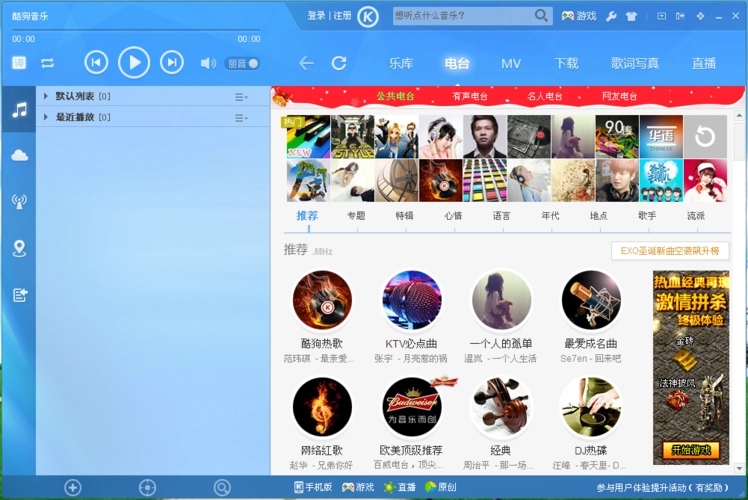Select the 有声电台 category
Image resolution: width=748 pixels, height=500 pixels.
pyautogui.click(x=470, y=96)
